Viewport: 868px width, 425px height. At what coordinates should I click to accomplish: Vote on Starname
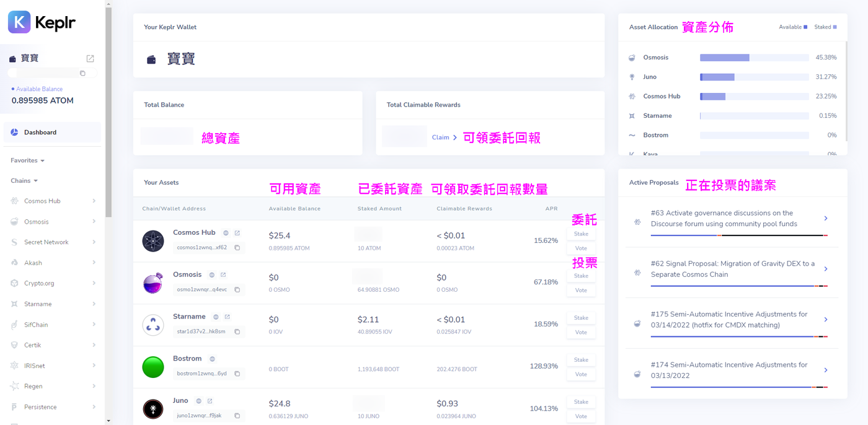click(581, 333)
